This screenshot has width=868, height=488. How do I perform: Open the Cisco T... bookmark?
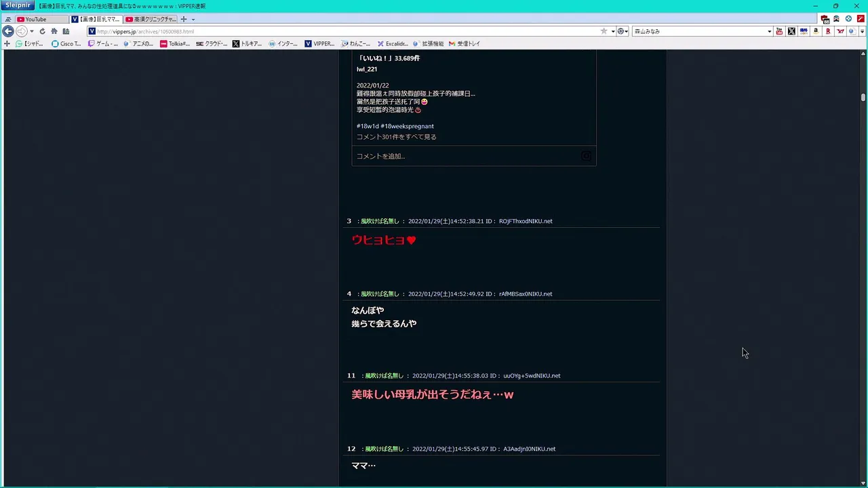coord(66,43)
